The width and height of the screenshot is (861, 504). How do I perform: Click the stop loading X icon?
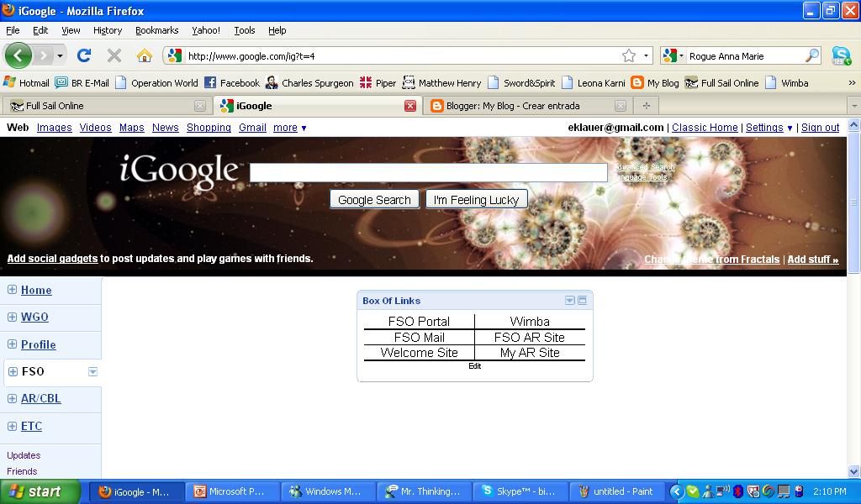pyautogui.click(x=114, y=55)
